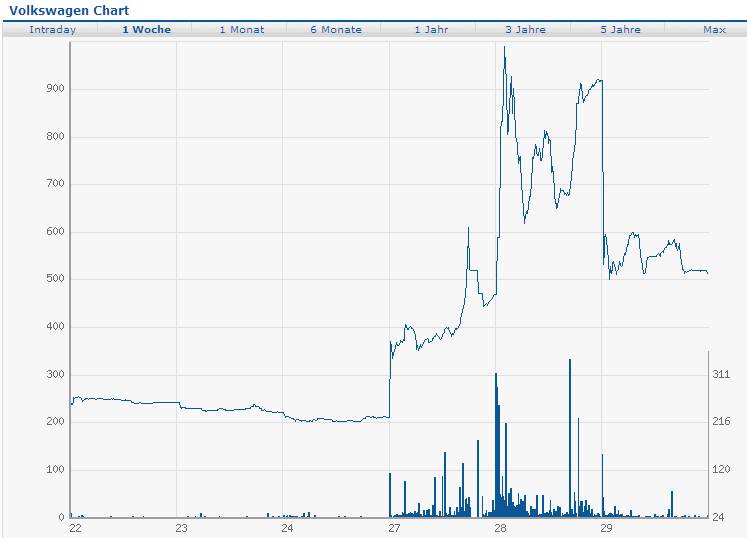The height and width of the screenshot is (538, 747).
Task: Click date label 24 on x-axis
Action: pyautogui.click(x=287, y=528)
